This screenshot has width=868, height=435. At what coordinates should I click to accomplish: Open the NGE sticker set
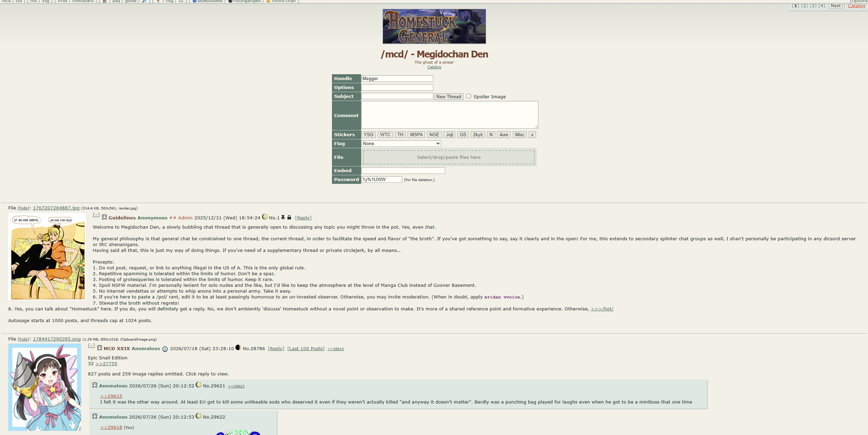[434, 135]
